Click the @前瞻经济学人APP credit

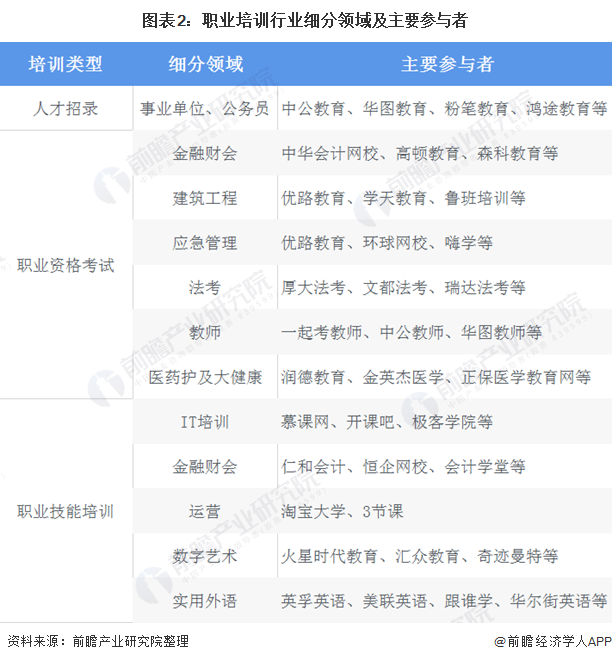coord(553,641)
